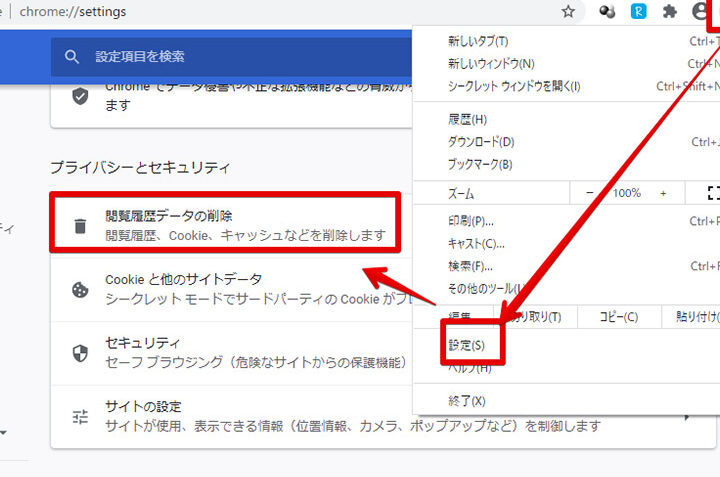Click the trash can icon for clearing data
This screenshot has height=477, width=720.
click(x=80, y=226)
